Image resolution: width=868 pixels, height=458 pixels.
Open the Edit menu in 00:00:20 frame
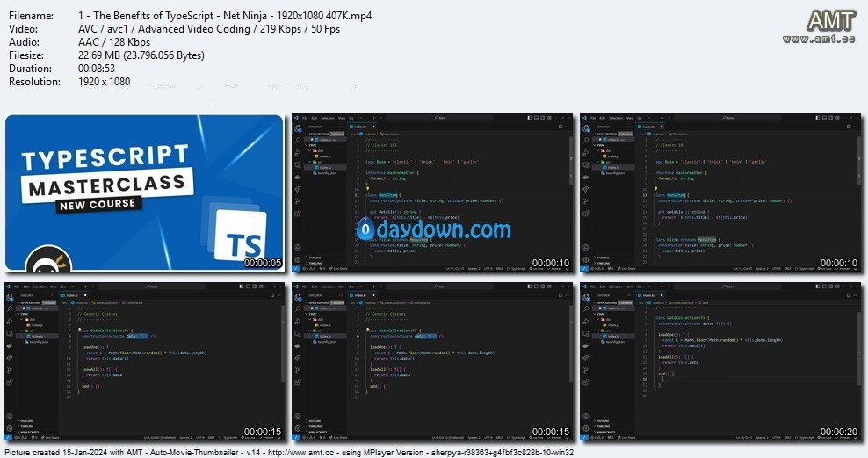[x=603, y=287]
